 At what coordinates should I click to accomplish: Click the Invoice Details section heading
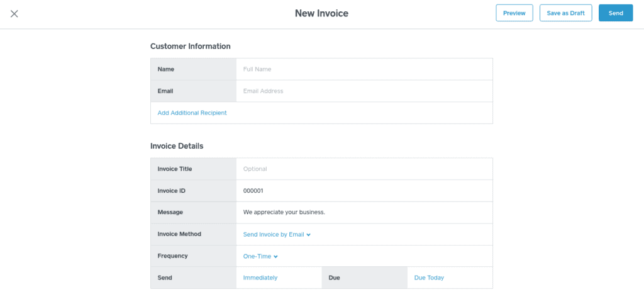[x=177, y=146]
